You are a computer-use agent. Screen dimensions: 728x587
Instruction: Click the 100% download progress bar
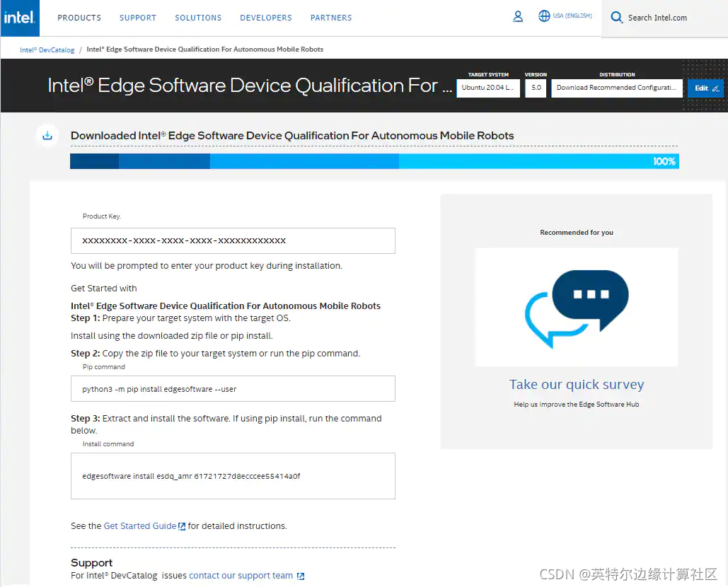pos(374,161)
